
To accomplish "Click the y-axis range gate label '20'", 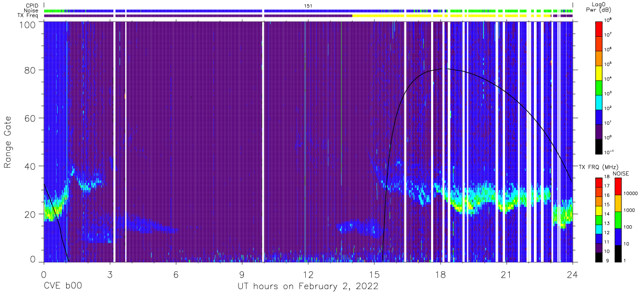I will tap(29, 214).
